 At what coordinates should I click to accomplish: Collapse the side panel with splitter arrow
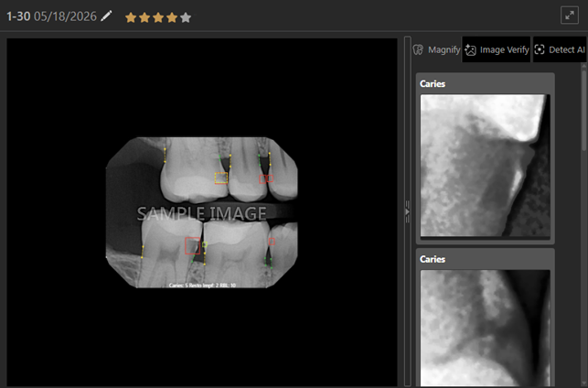407,212
